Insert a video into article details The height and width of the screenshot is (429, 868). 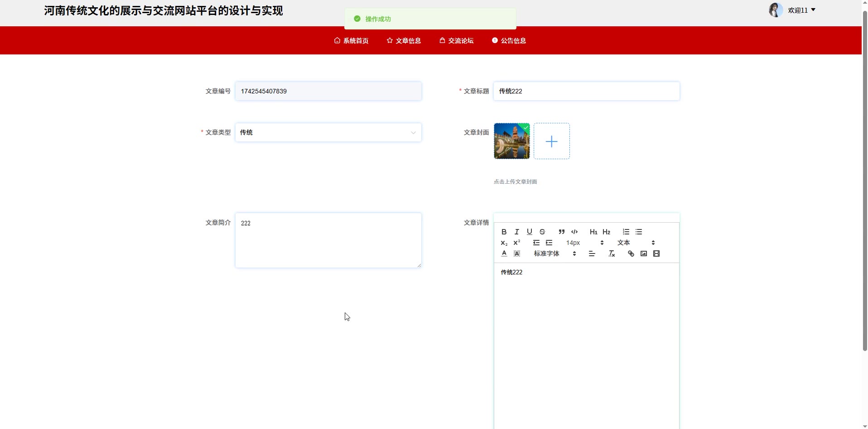click(656, 253)
